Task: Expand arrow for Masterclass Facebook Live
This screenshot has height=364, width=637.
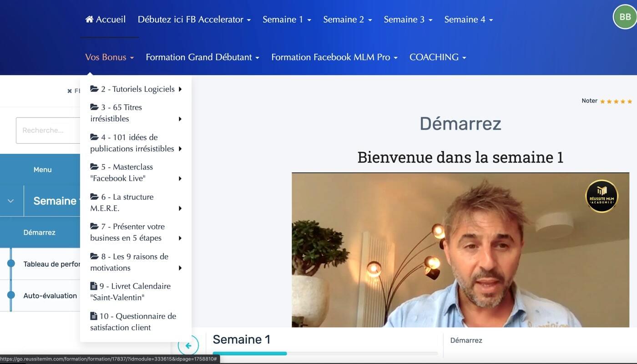Action: click(x=180, y=179)
